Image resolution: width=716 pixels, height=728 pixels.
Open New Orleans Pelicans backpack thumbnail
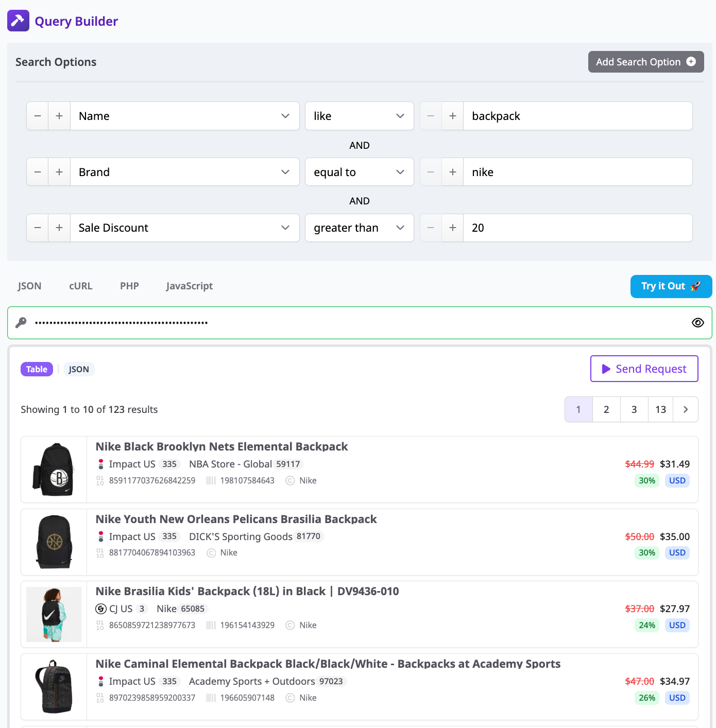[54, 542]
